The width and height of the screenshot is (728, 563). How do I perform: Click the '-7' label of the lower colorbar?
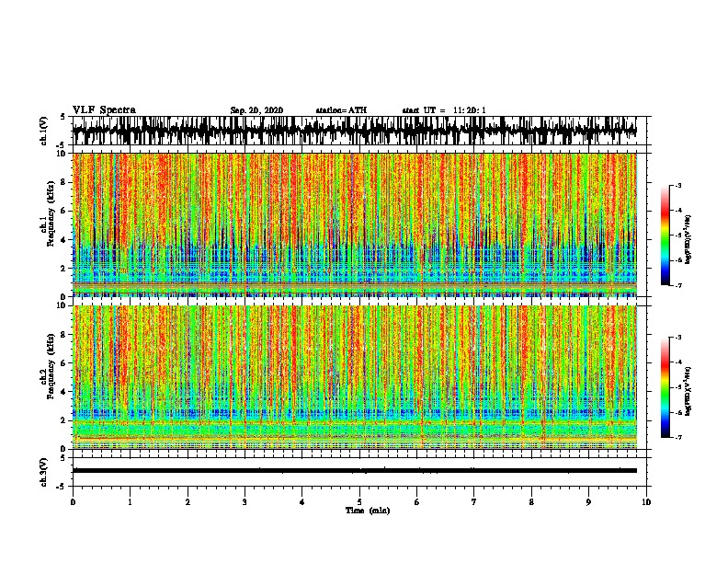pyautogui.click(x=678, y=438)
